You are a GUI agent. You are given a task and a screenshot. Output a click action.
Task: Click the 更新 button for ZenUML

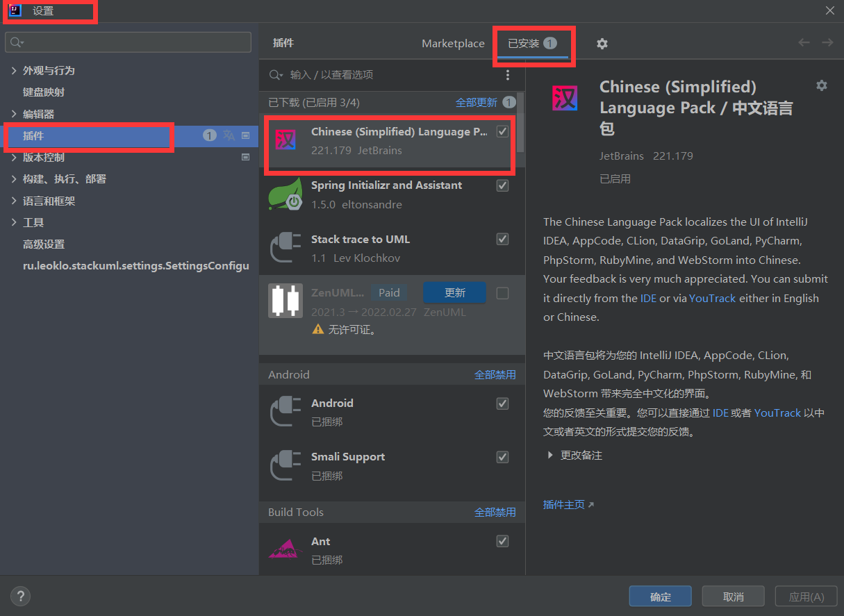click(x=455, y=293)
